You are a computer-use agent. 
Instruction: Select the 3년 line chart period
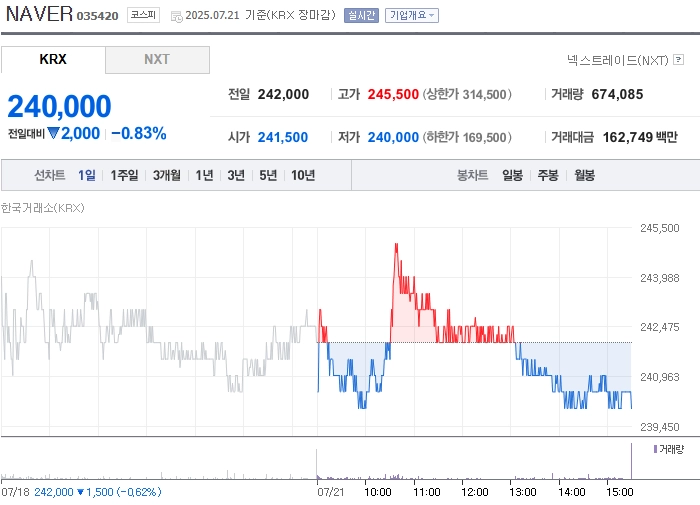pyautogui.click(x=236, y=175)
